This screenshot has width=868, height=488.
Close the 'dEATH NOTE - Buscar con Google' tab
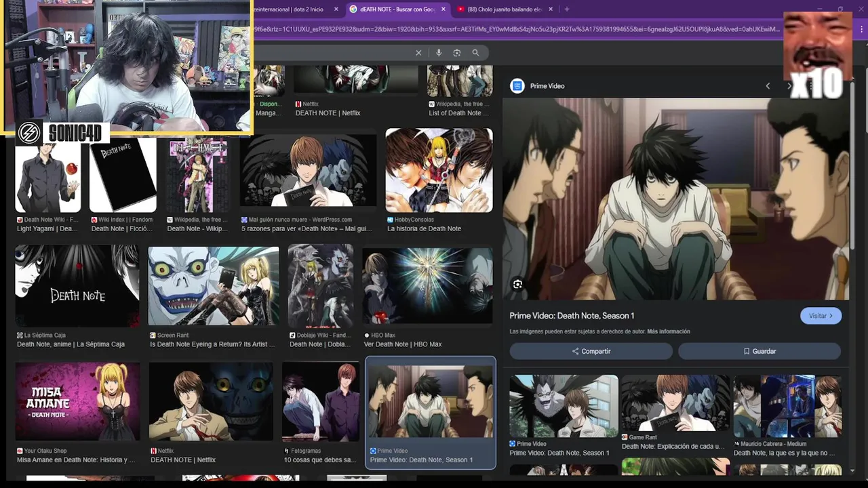(443, 9)
